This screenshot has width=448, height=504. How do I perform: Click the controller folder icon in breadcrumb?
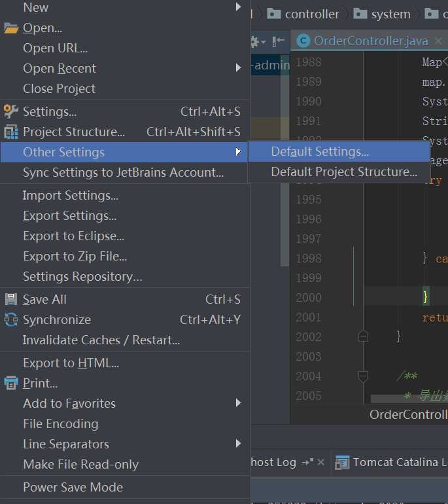(x=273, y=14)
